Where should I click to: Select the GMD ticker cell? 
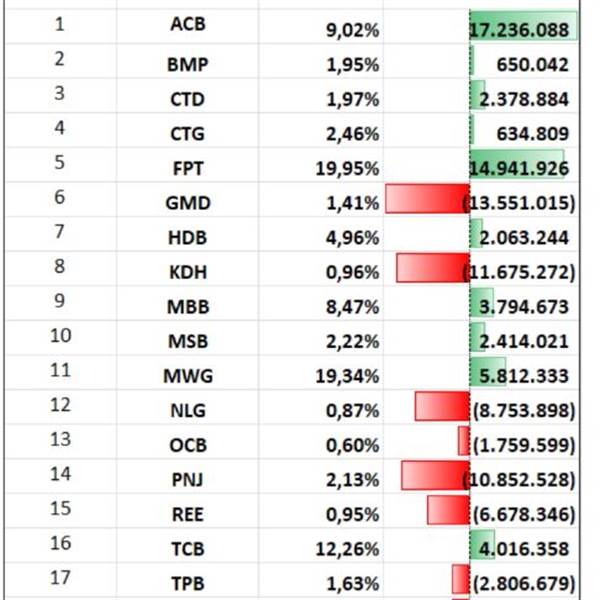(187, 203)
